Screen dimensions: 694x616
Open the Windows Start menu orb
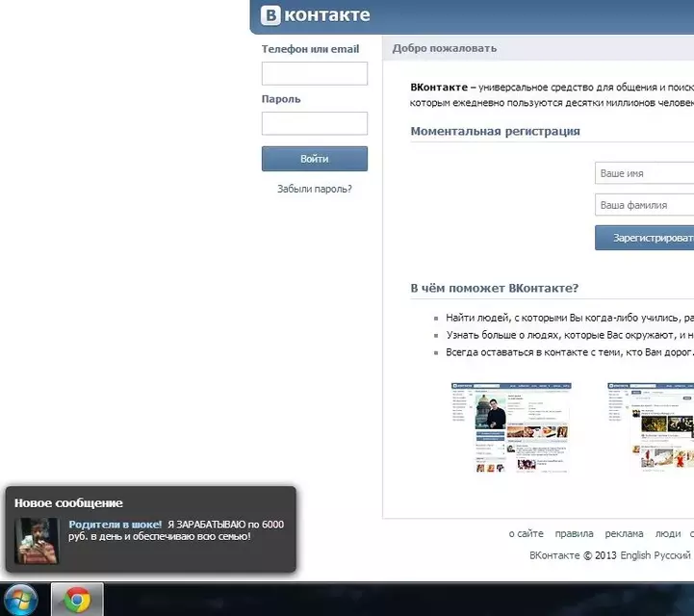pos(20,600)
